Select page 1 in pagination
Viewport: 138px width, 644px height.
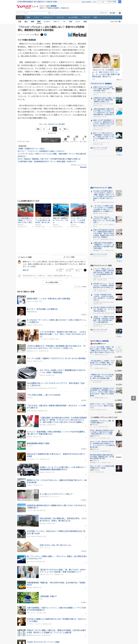click(x=44, y=129)
